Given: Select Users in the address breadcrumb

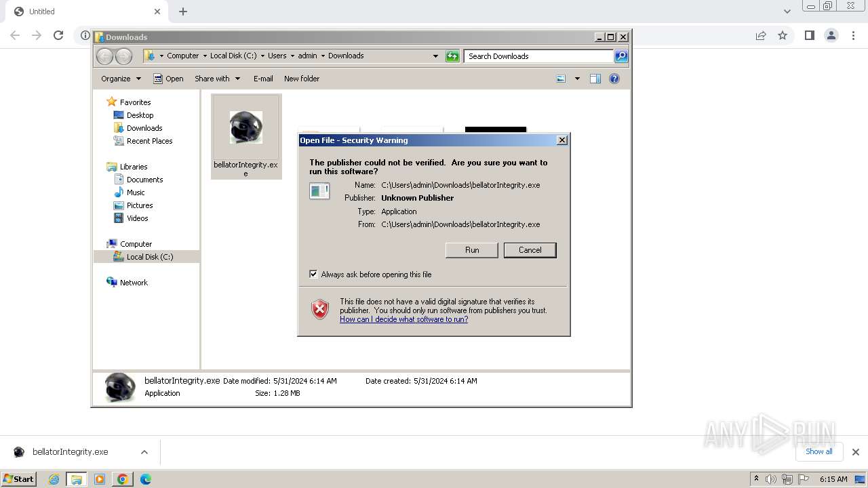Looking at the screenshot, I should click(277, 56).
